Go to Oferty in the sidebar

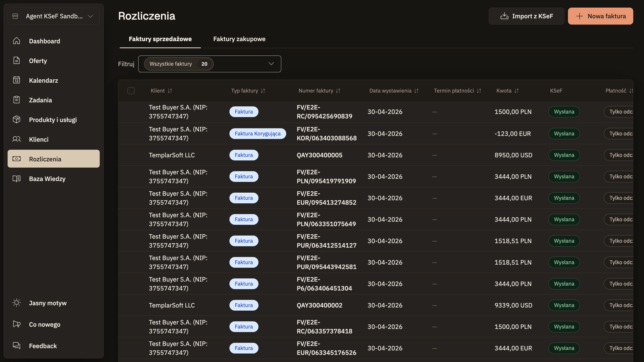[53, 61]
